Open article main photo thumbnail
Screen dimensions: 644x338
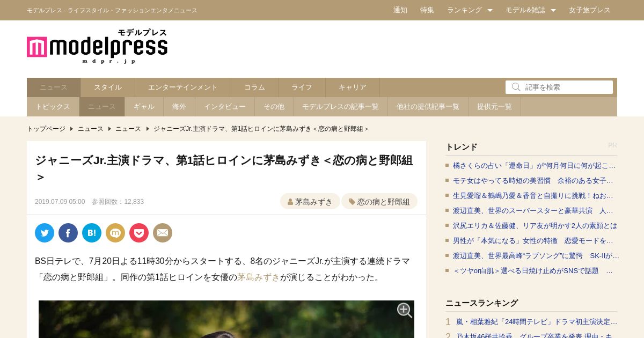click(x=226, y=319)
